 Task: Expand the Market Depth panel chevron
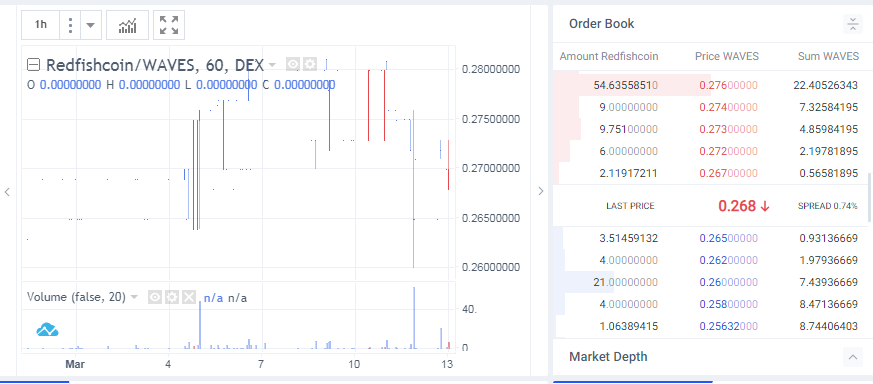point(852,357)
